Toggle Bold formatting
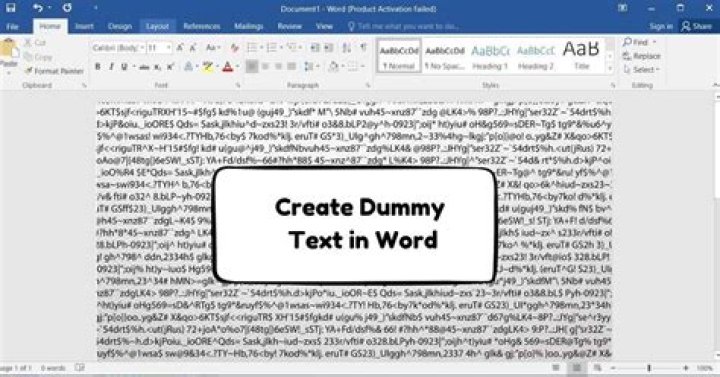This screenshot has width=720, height=377. [x=97, y=67]
